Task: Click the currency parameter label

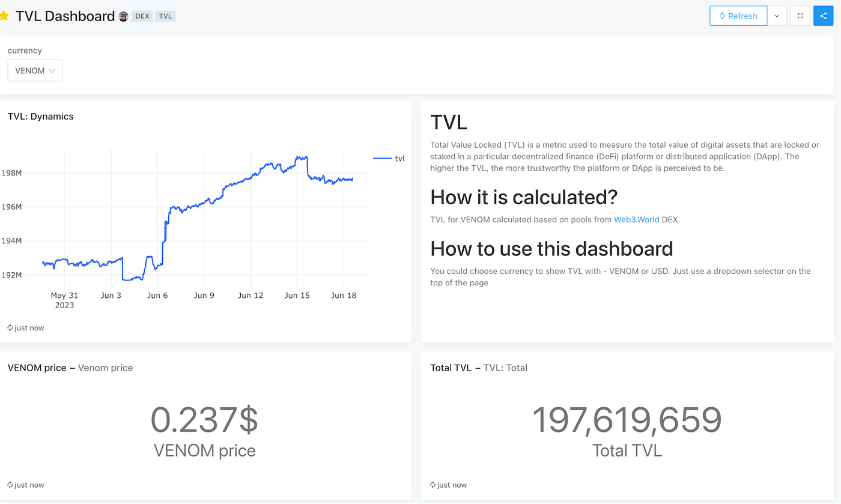Action: click(25, 50)
